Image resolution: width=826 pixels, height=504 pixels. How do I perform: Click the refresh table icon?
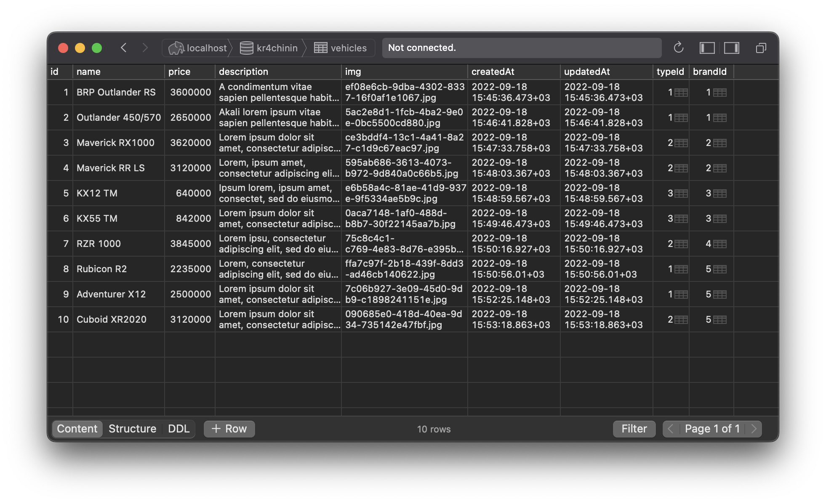click(x=678, y=48)
